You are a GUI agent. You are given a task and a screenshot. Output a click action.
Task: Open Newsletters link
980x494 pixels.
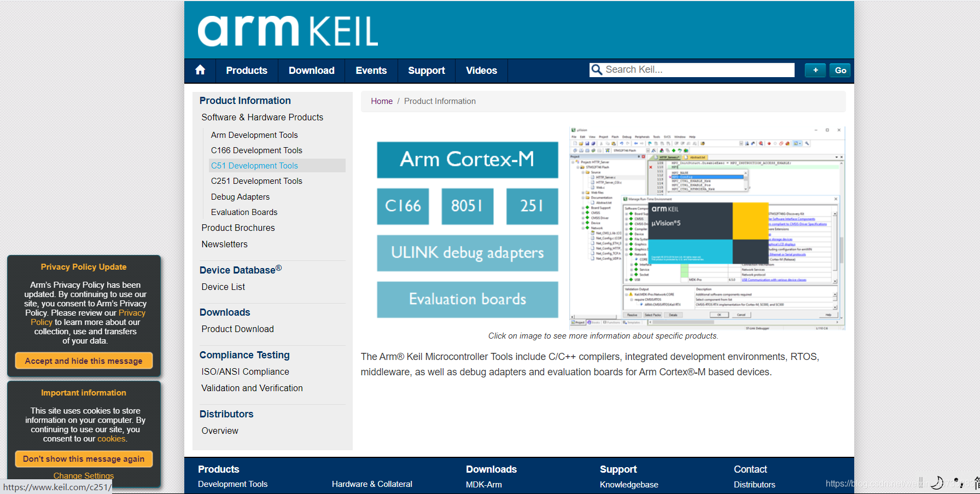point(224,244)
